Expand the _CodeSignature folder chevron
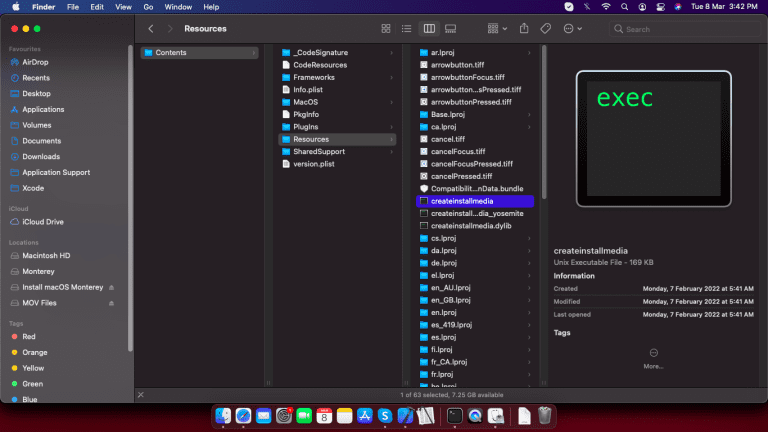 (391, 52)
